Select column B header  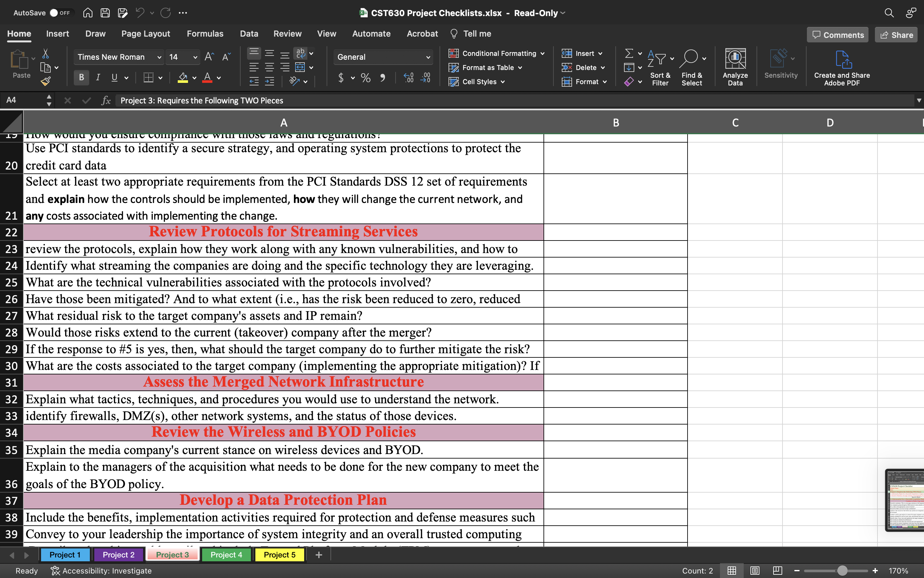pyautogui.click(x=615, y=122)
